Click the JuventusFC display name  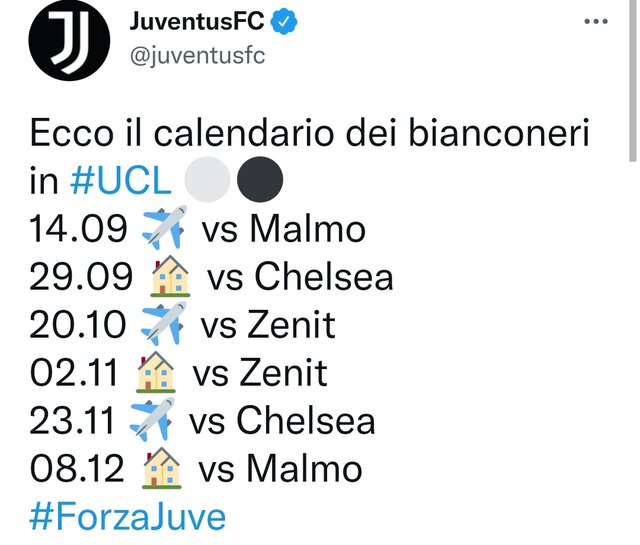(x=197, y=21)
